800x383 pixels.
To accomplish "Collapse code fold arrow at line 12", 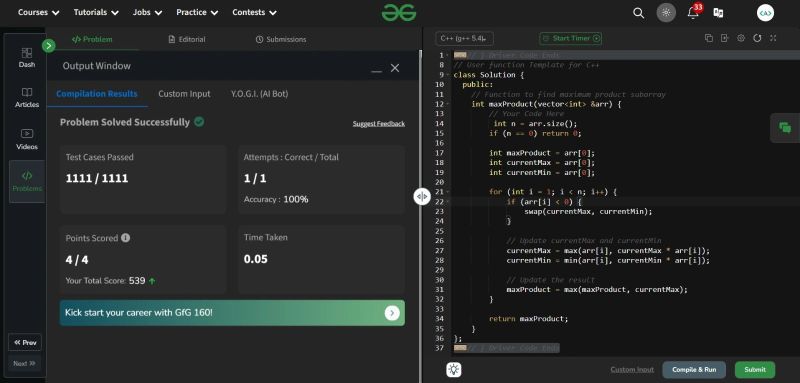I will (448, 104).
